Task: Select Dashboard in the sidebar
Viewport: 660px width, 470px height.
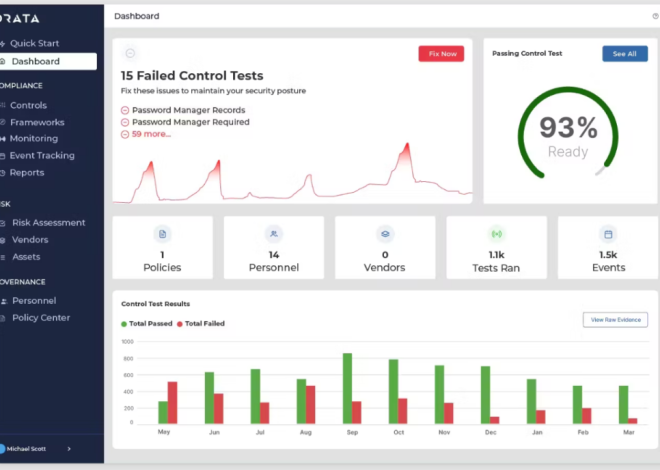Action: [x=48, y=61]
